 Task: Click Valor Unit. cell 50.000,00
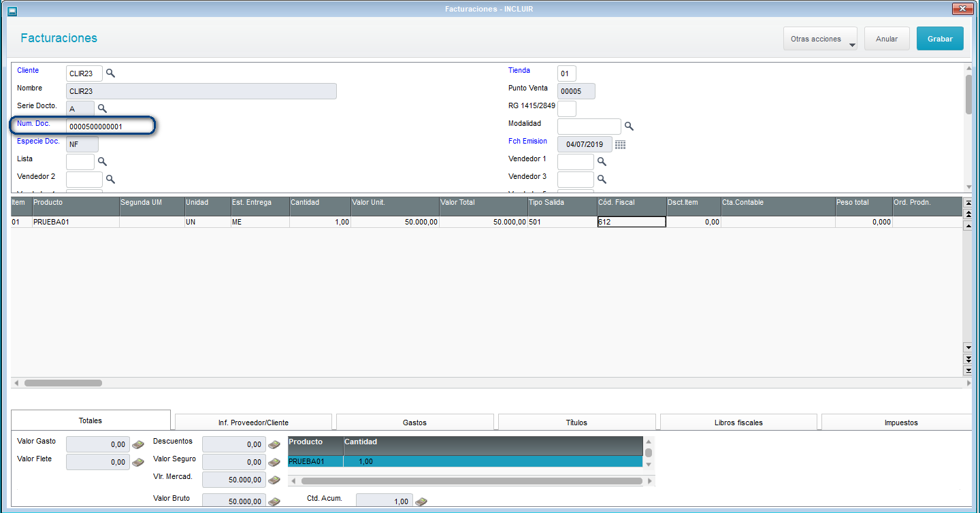(395, 222)
